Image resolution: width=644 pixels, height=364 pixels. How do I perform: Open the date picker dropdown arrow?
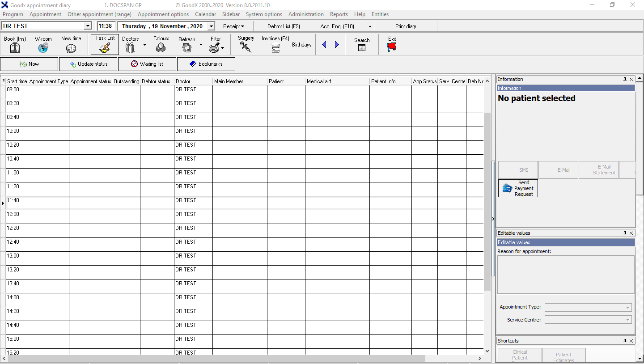(212, 26)
